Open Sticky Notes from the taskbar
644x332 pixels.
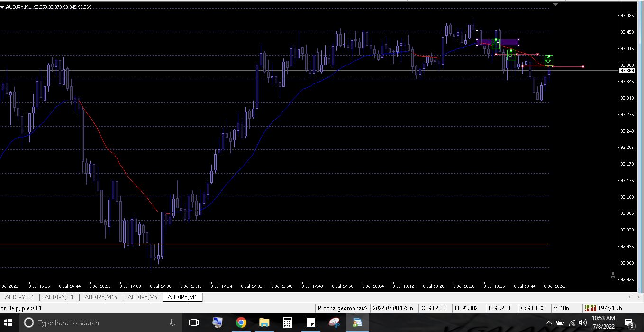pyautogui.click(x=311, y=323)
